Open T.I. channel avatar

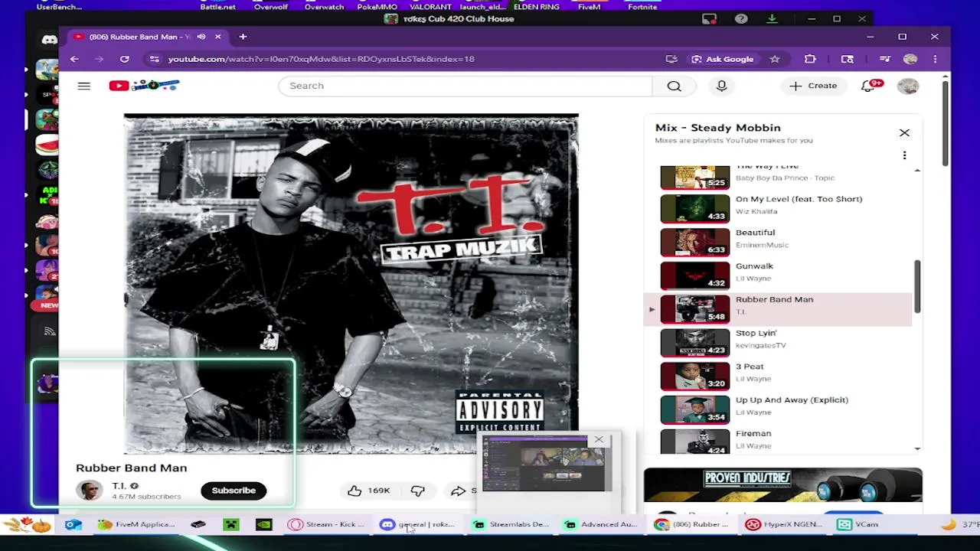click(x=90, y=491)
